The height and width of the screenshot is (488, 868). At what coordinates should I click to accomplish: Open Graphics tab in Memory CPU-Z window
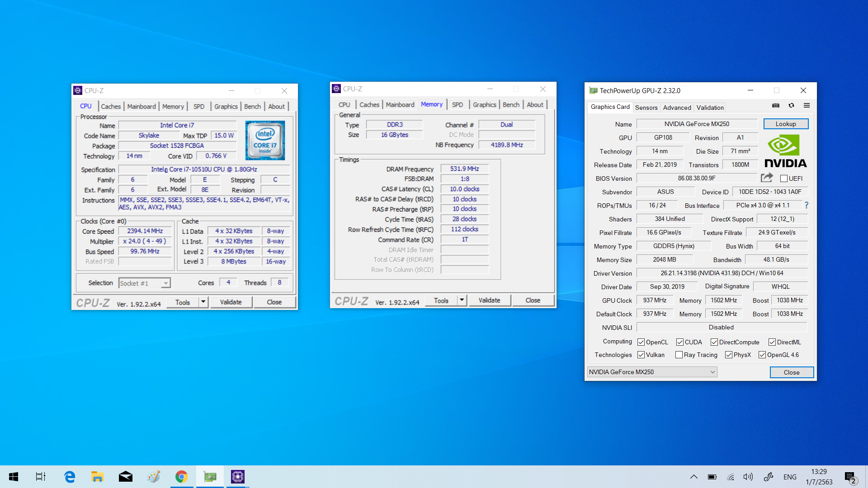click(x=484, y=104)
